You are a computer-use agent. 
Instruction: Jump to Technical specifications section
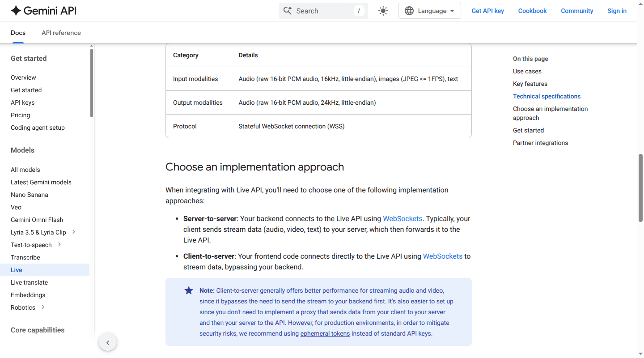547,96
